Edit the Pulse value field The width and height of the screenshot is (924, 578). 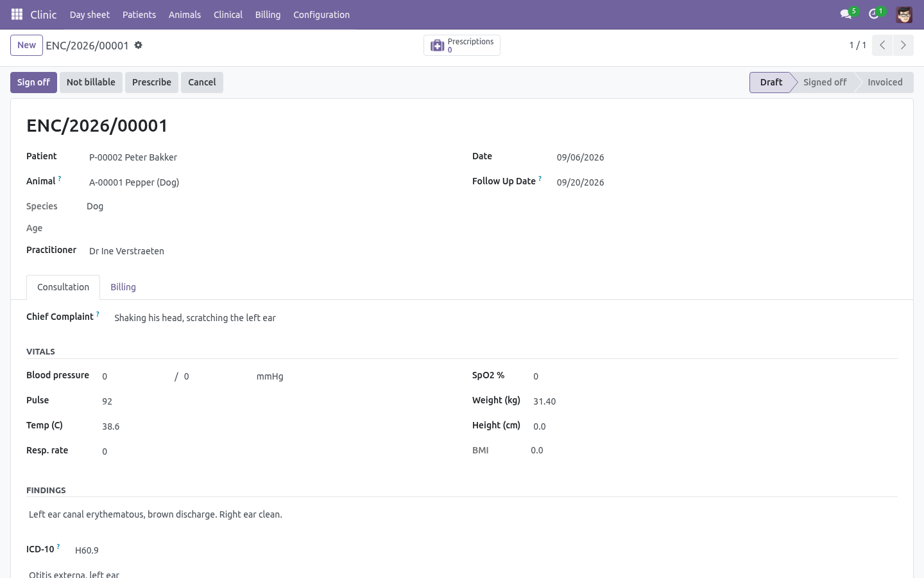pyautogui.click(x=275, y=401)
